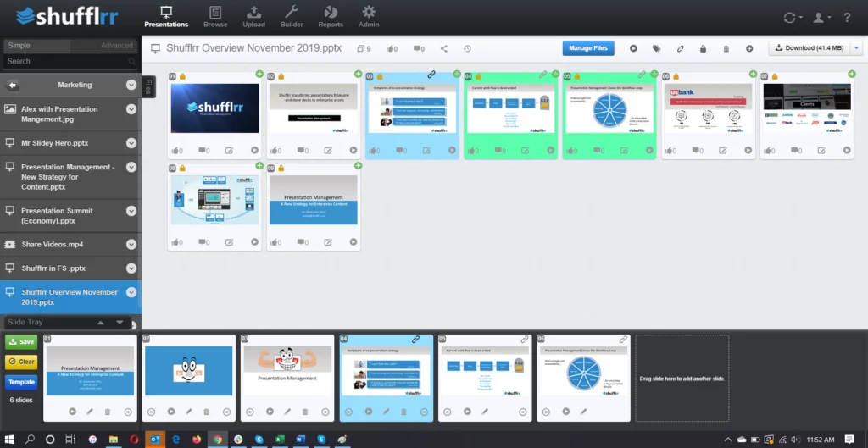Move tray slide 05 left
868x448 pixels.
click(448, 412)
